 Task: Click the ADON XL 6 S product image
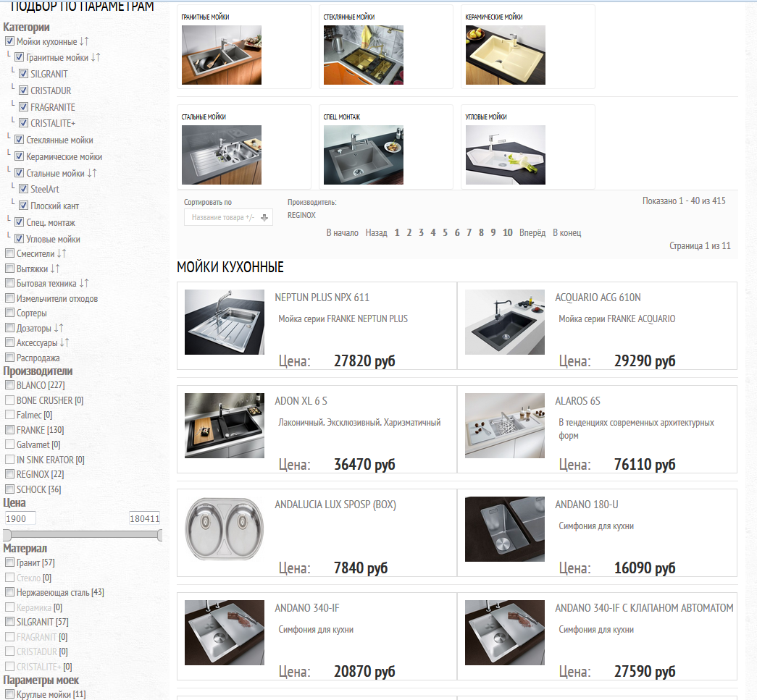click(225, 426)
